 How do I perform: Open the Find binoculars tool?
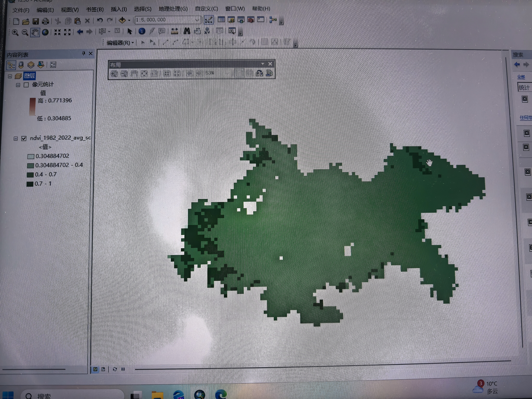[187, 31]
